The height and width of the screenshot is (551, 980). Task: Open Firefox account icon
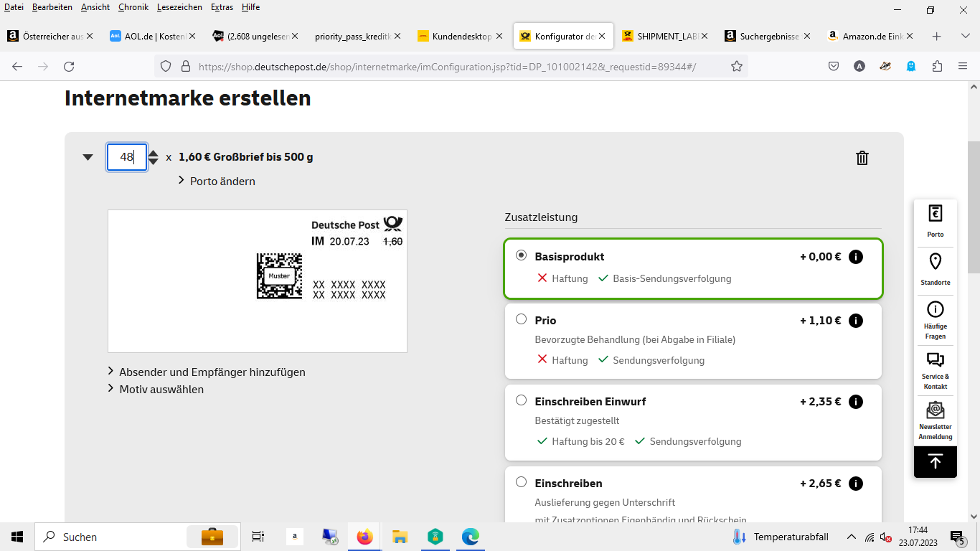[859, 66]
